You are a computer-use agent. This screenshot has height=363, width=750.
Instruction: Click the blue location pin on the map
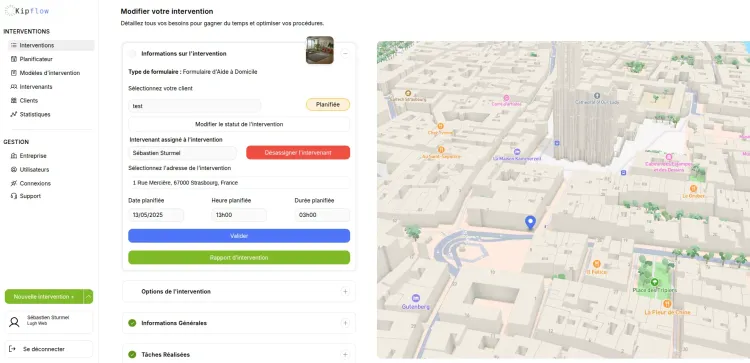[530, 222]
